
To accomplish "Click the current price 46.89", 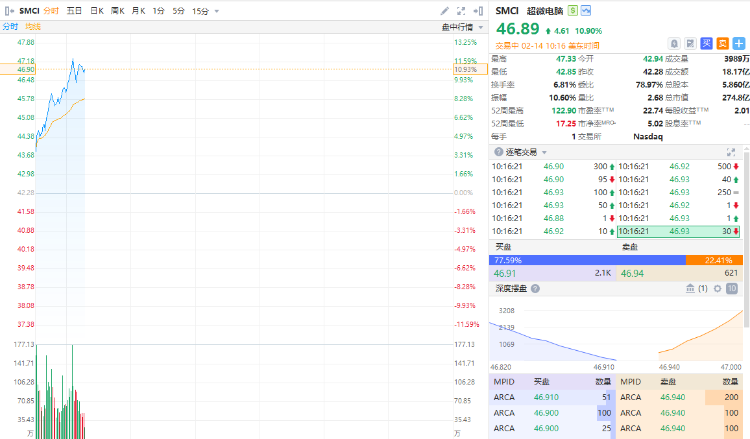I will click(x=518, y=29).
